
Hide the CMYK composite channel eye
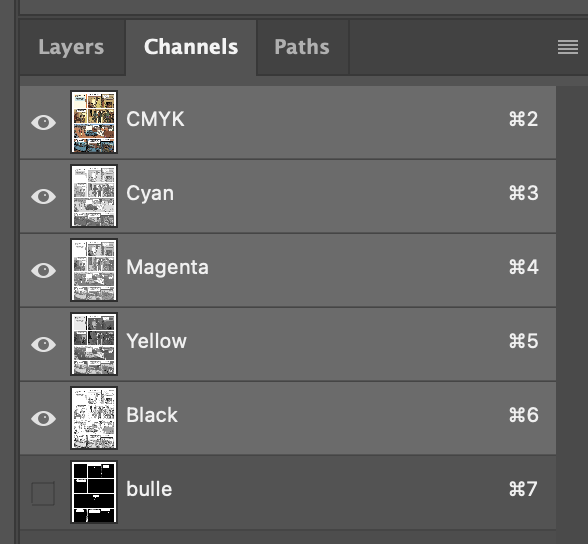point(44,122)
